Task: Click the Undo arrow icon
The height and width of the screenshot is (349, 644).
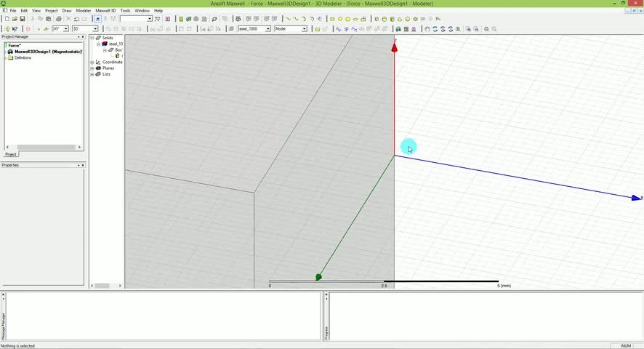Action: (x=76, y=19)
